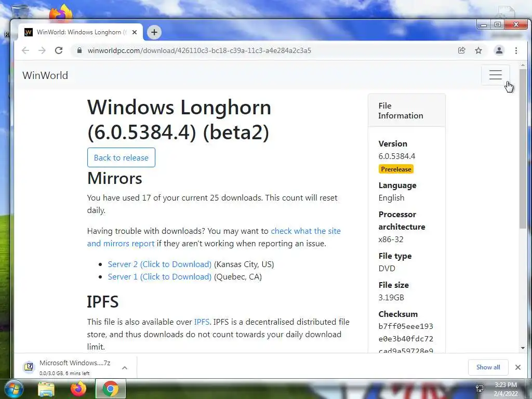The width and height of the screenshot is (532, 399).
Task: Launch Firefox from the taskbar
Action: (x=78, y=389)
